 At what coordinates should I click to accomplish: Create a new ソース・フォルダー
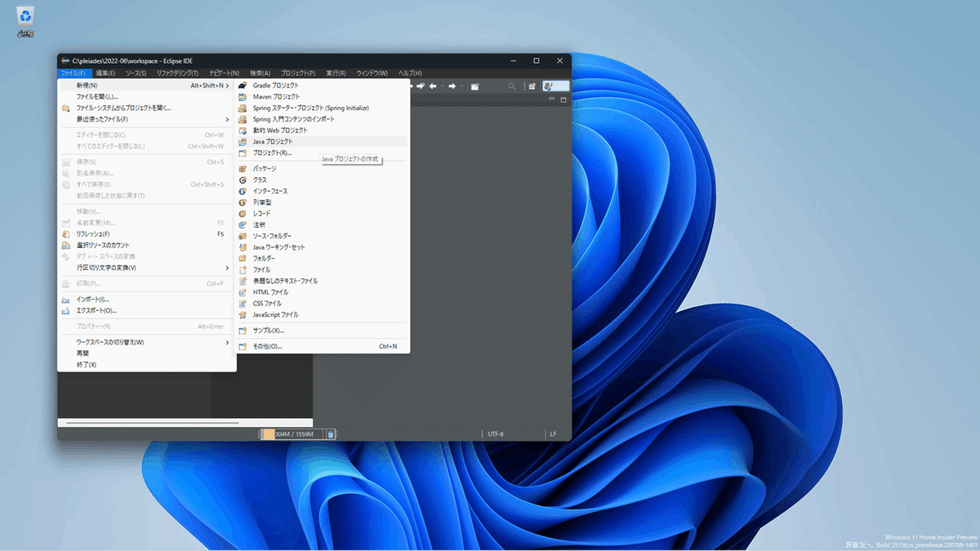click(322, 236)
